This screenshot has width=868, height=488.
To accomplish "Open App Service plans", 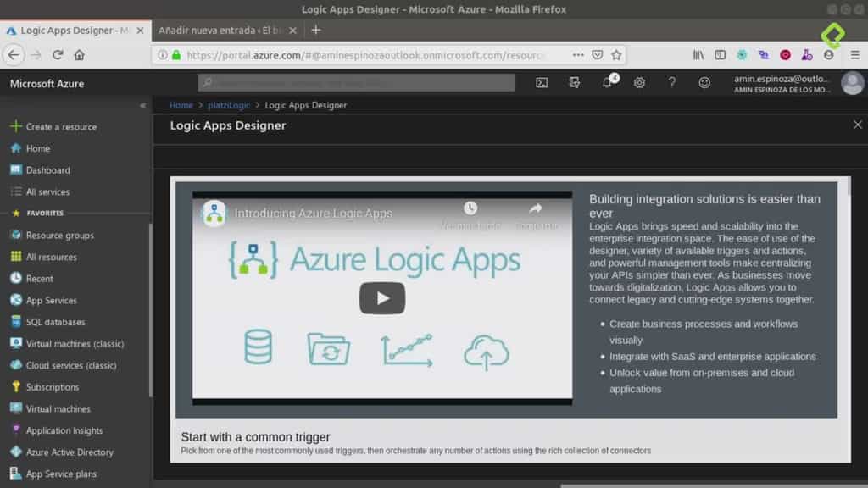I will point(61,474).
